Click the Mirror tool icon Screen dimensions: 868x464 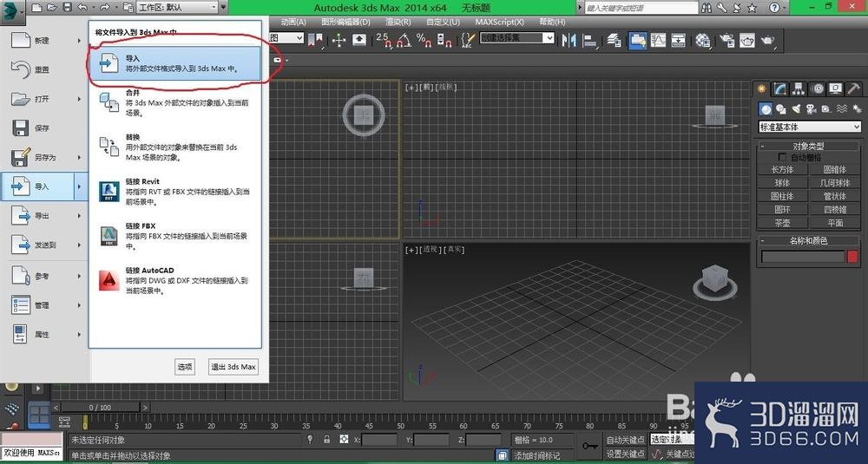[569, 41]
